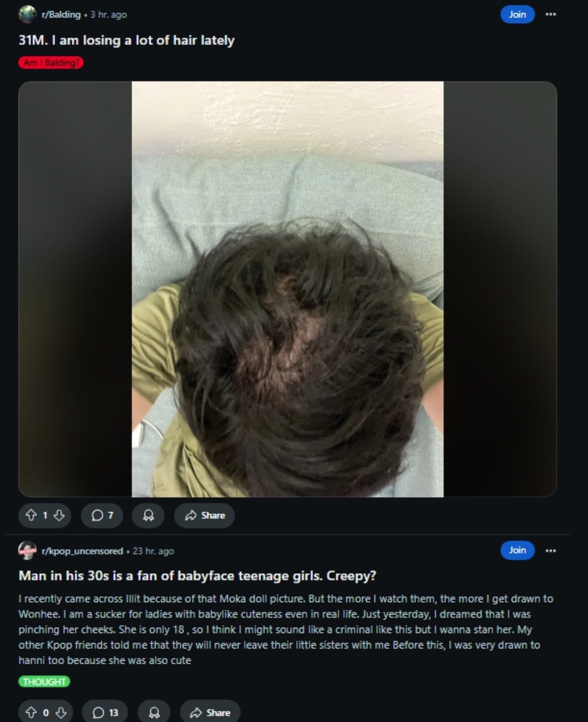Give an award to the hair loss post

148,515
